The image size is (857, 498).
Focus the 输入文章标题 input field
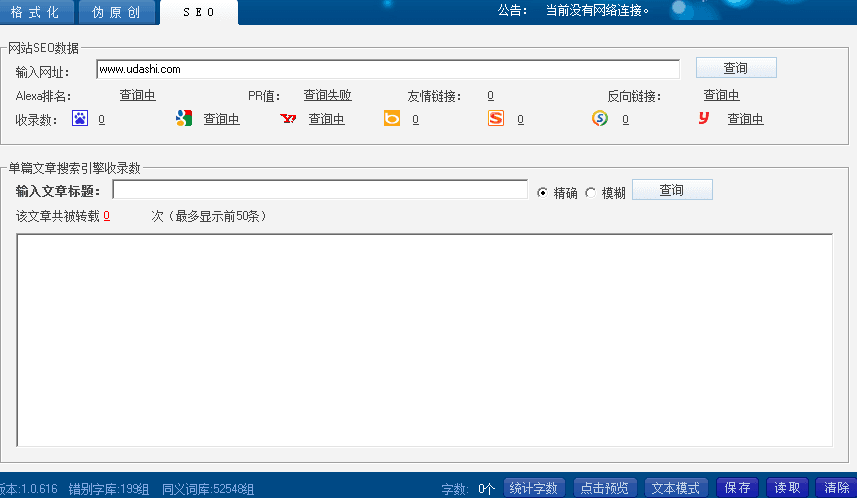click(x=319, y=190)
